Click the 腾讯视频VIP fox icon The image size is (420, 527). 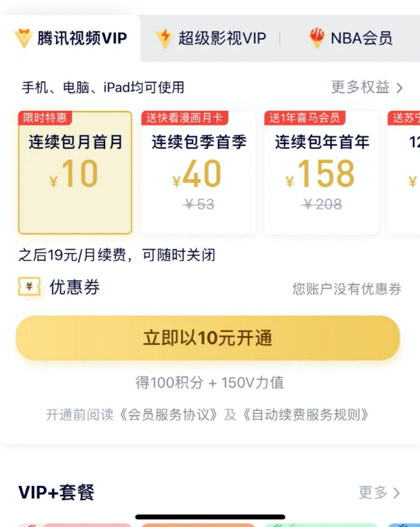[x=24, y=37]
